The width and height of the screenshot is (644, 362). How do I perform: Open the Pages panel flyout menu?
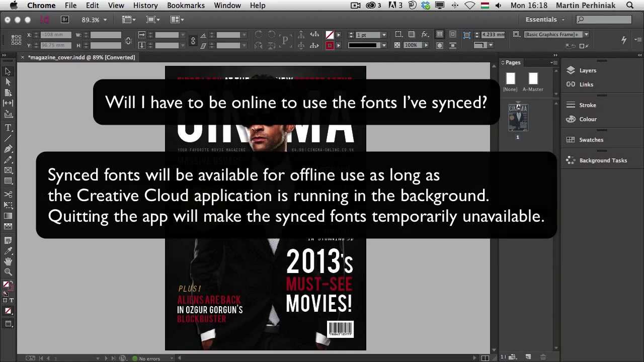[x=554, y=62]
